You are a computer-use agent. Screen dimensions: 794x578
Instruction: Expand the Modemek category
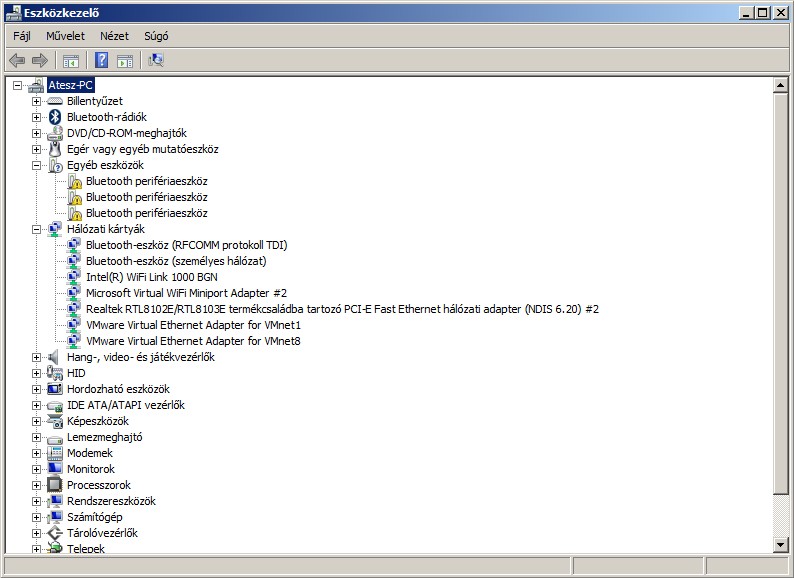point(36,453)
